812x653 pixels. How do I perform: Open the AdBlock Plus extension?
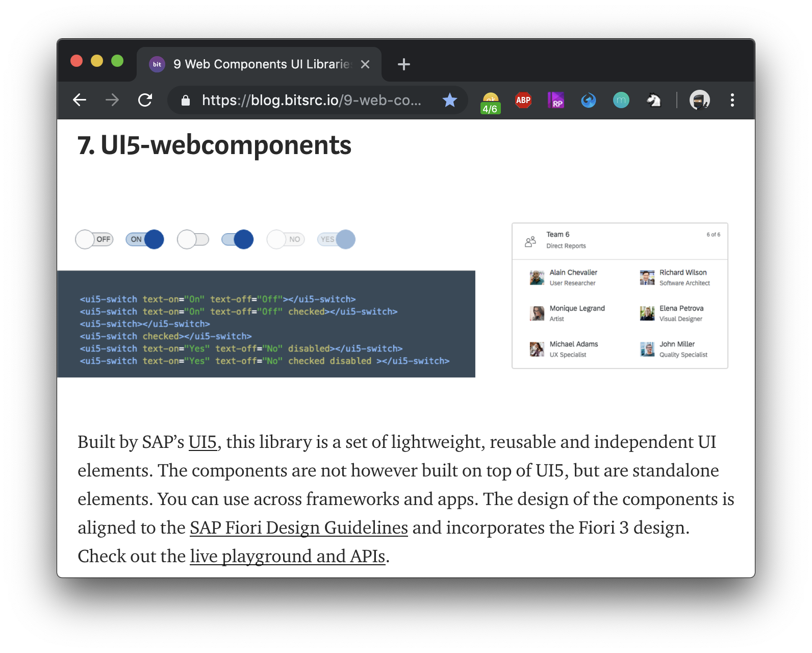pos(523,100)
